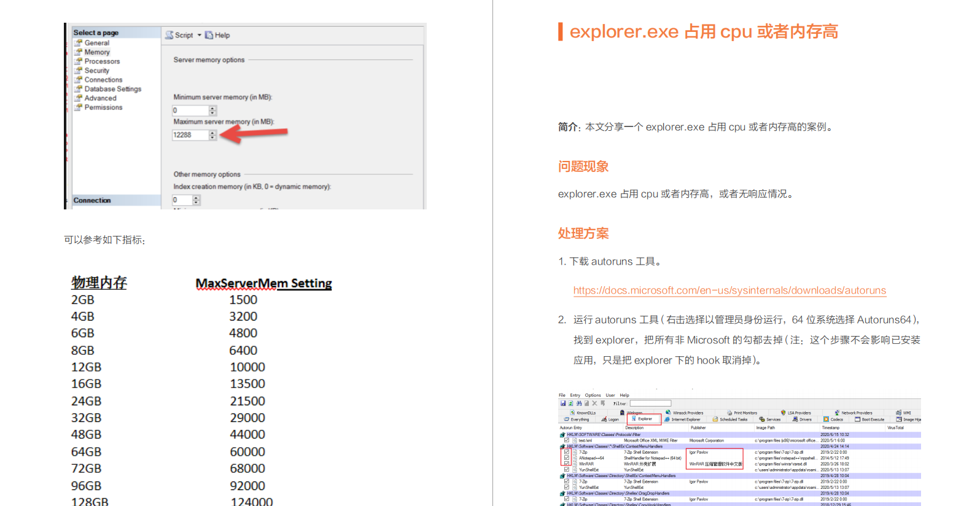Switch to the Winsock Providers tab
The width and height of the screenshot is (980, 506).
pyautogui.click(x=684, y=413)
